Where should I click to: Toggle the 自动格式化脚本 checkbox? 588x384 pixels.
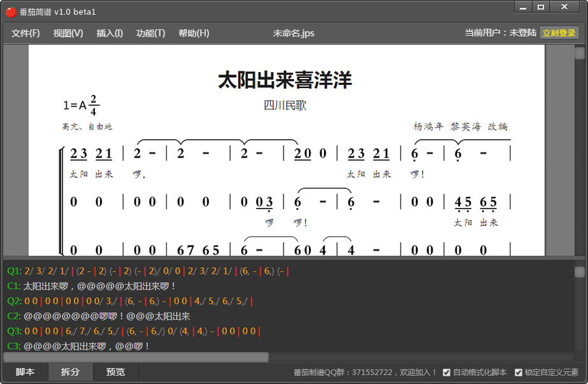click(x=447, y=373)
